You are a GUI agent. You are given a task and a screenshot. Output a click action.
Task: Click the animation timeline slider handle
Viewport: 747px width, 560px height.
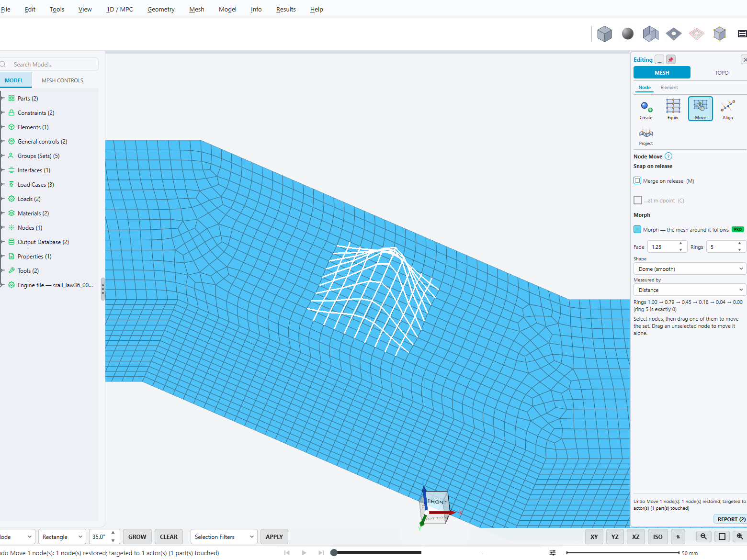click(x=334, y=553)
